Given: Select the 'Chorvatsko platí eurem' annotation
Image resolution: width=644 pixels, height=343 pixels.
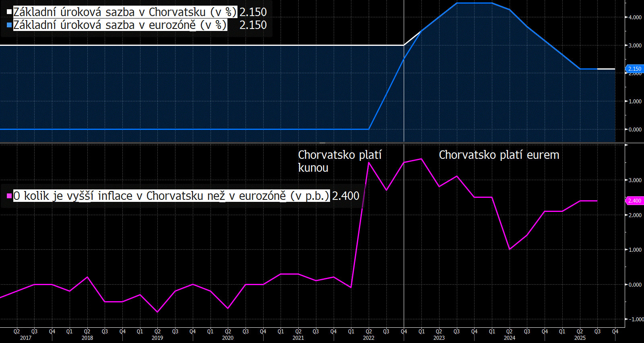Looking at the screenshot, I should 499,155.
